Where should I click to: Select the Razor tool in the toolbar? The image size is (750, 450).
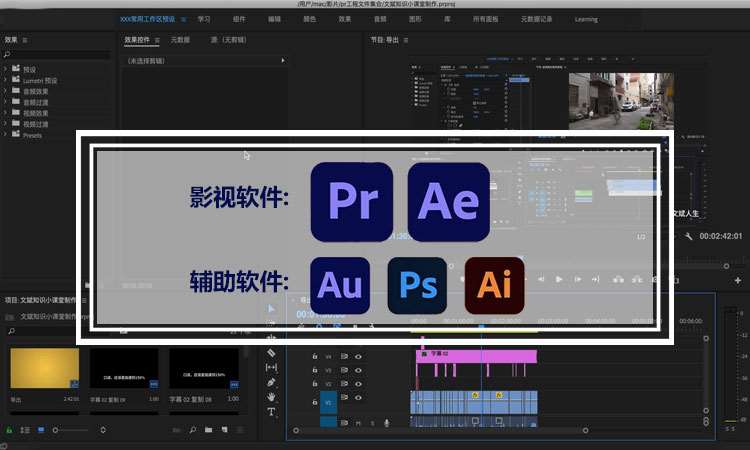tap(271, 353)
